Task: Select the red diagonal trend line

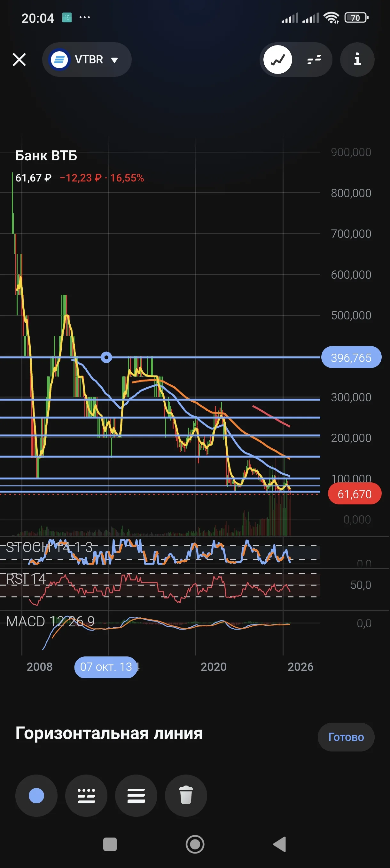Action: 271,416
